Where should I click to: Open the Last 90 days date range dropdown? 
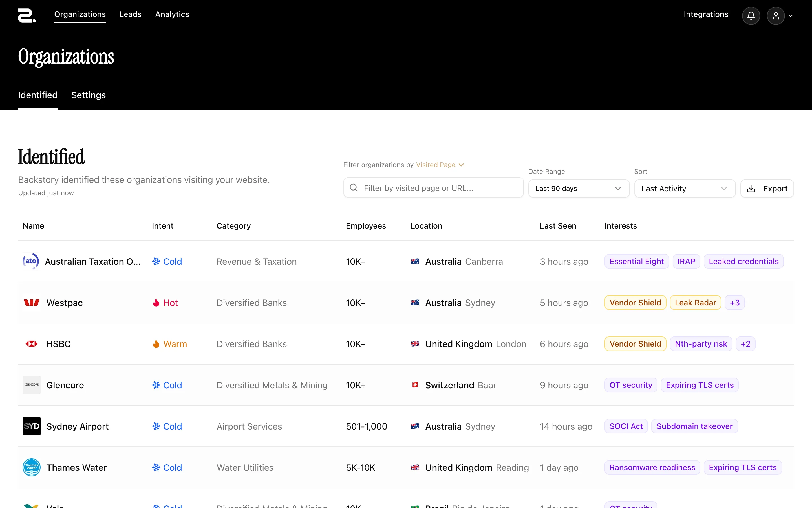579,189
